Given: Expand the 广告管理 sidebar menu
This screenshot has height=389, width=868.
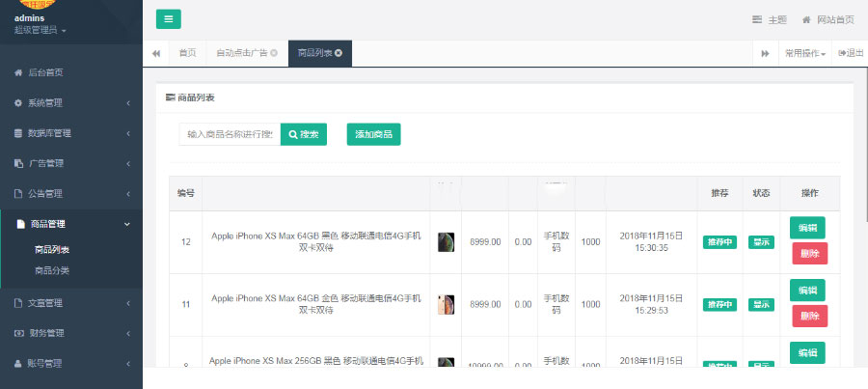Looking at the screenshot, I should 70,163.
